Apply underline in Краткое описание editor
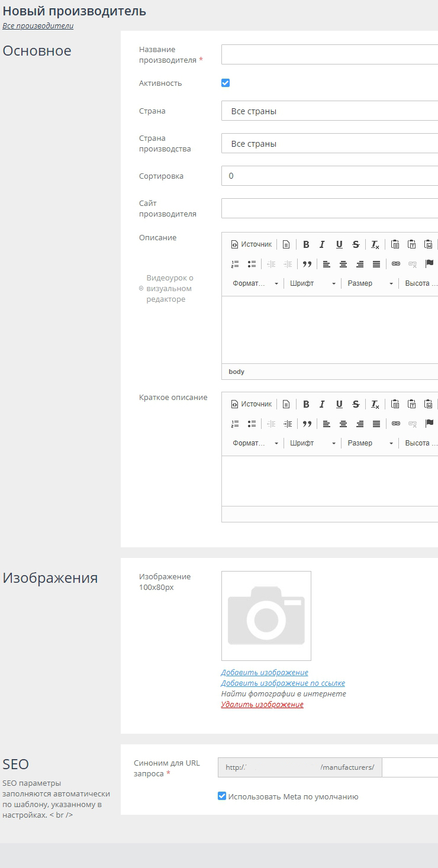This screenshot has height=868, width=438. [x=339, y=404]
